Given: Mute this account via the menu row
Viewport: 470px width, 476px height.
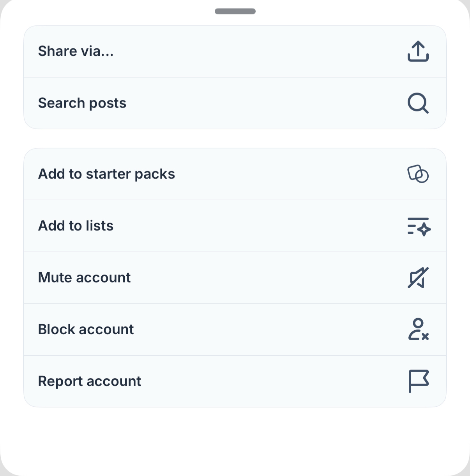Looking at the screenshot, I should coord(235,278).
